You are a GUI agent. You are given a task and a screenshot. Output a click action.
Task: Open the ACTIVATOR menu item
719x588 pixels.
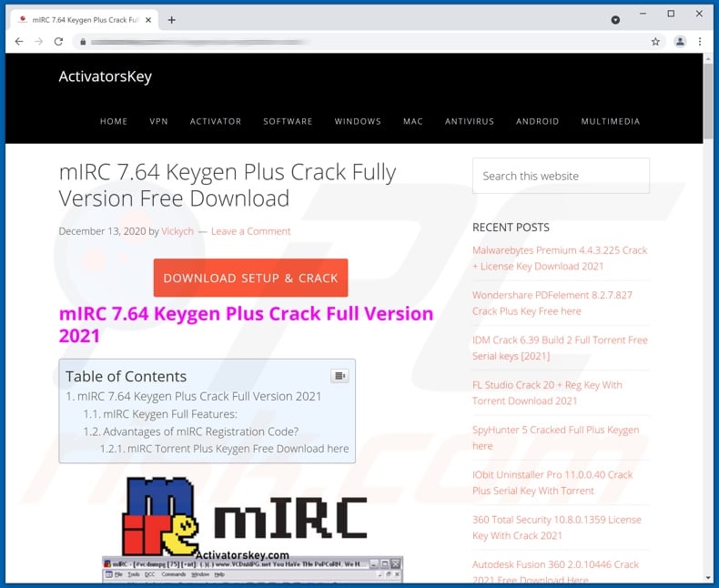click(216, 121)
